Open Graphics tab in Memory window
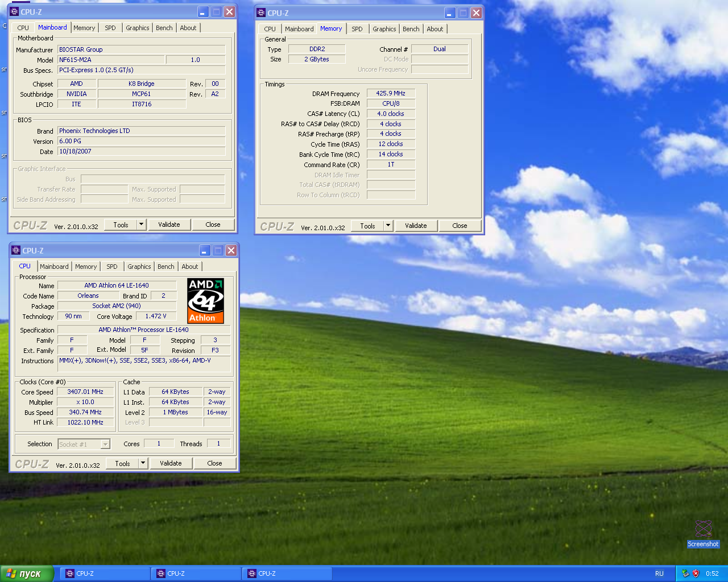The height and width of the screenshot is (582, 728). click(384, 29)
